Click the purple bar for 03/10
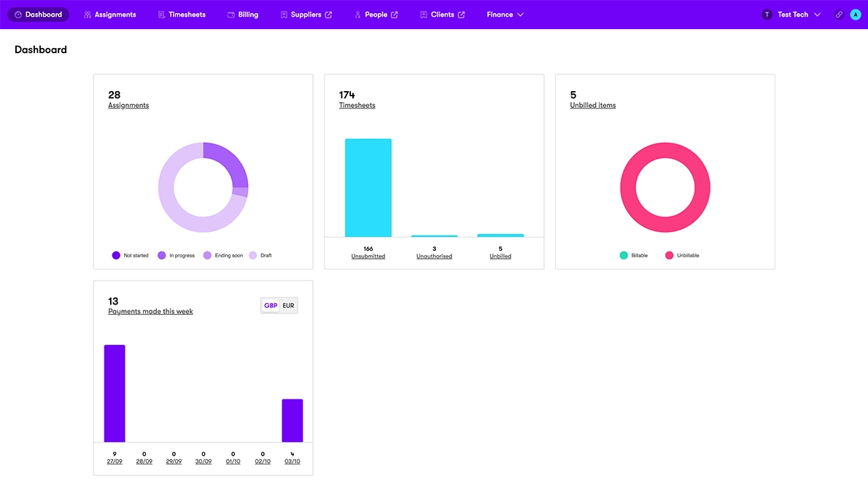The image size is (868, 492). 292,421
